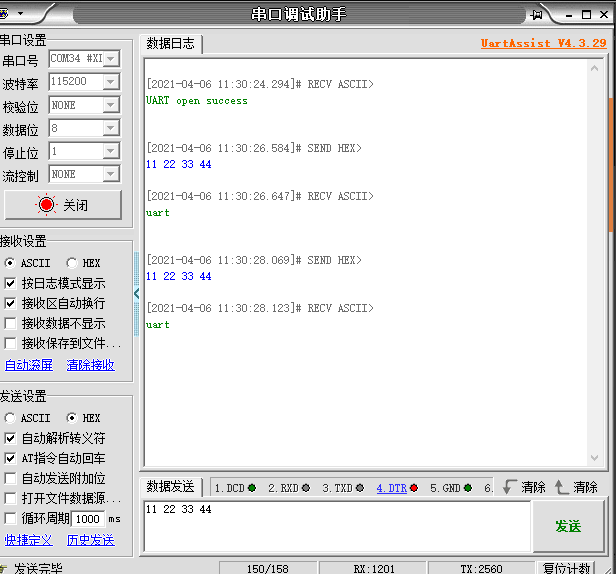Click the 11:30:28.123 RECV ASCII log line

[x=260, y=308]
